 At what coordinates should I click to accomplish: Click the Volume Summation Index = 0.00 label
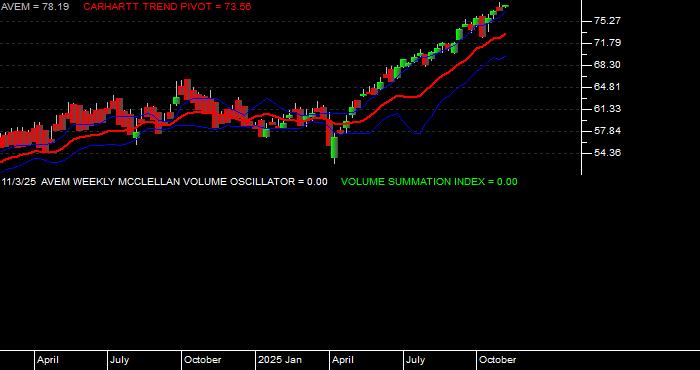pos(429,182)
